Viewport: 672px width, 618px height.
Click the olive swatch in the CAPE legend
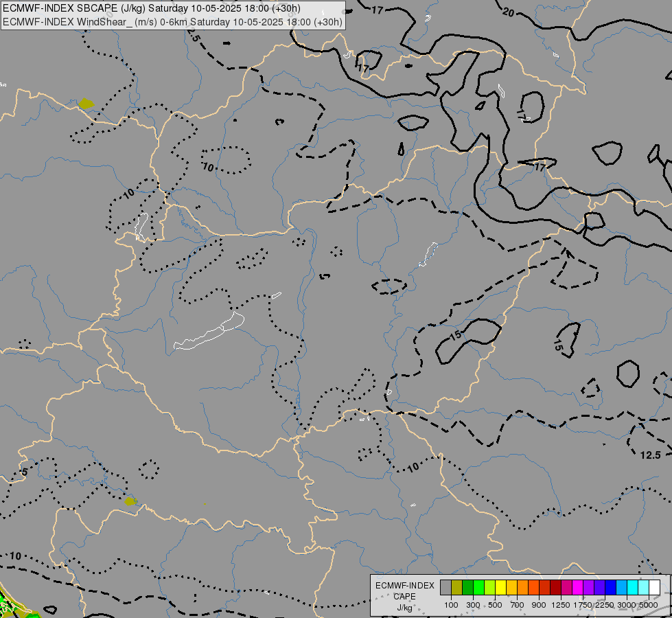[457, 588]
